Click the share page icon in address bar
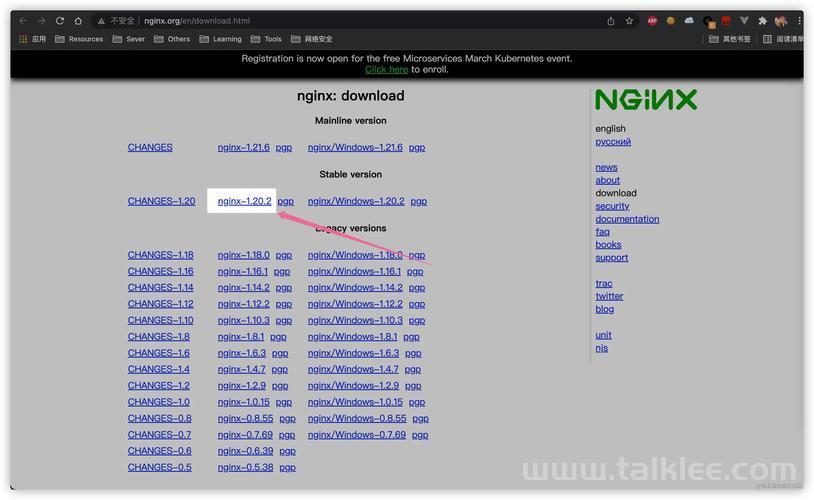Screen dimensions: 814x500 coord(611,21)
